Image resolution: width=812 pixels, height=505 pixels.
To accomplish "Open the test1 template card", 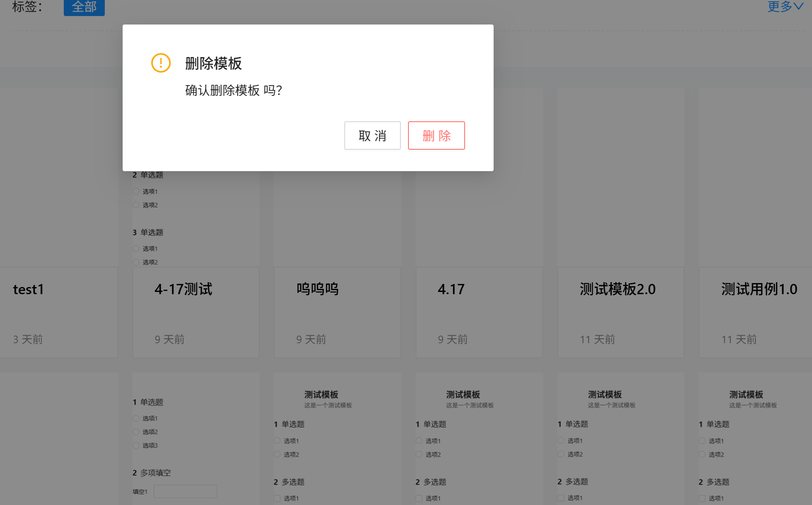I will (58, 312).
